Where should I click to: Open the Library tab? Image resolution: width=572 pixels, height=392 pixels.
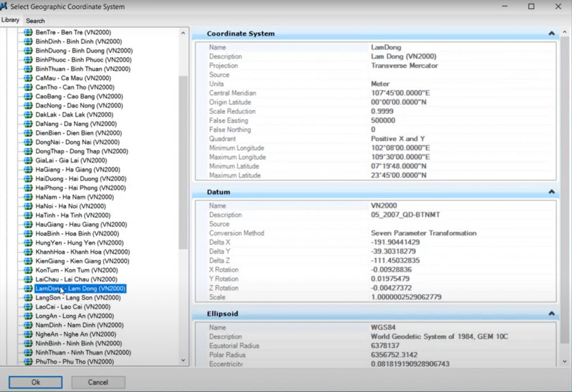click(10, 20)
